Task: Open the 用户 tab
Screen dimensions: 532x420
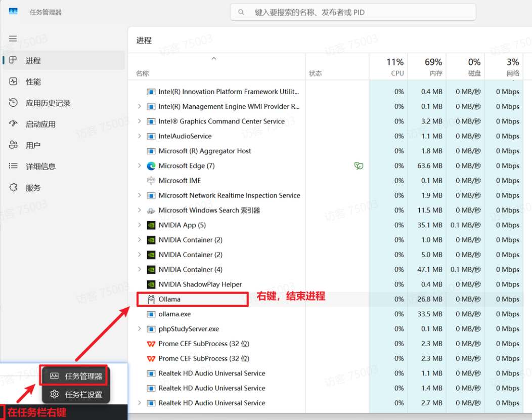Action: 64,145
